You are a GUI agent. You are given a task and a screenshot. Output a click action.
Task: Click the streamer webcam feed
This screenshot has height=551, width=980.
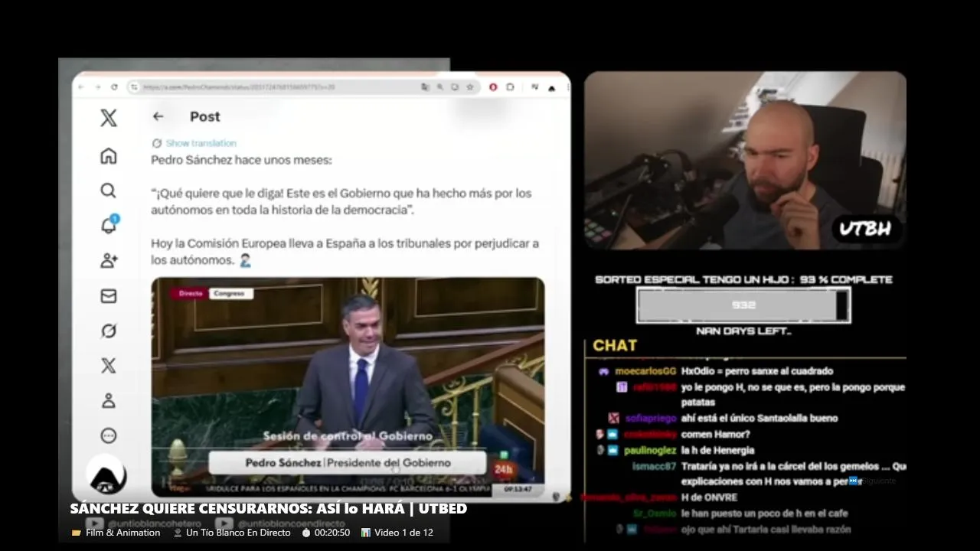[745, 161]
